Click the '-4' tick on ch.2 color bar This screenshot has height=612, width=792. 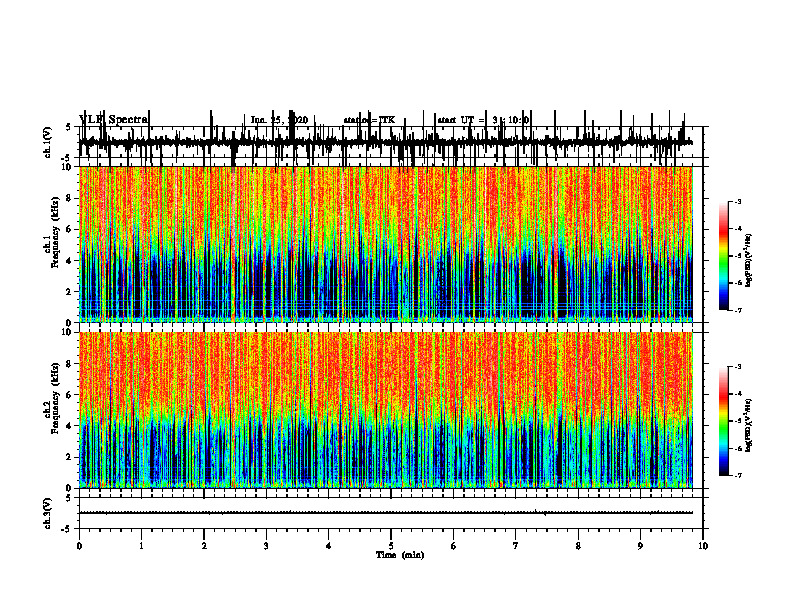[x=737, y=394]
